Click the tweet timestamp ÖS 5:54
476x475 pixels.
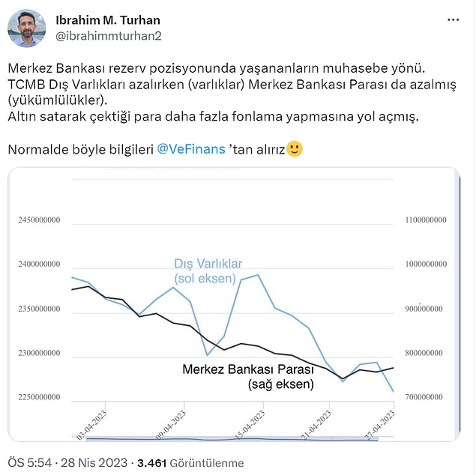point(30,463)
